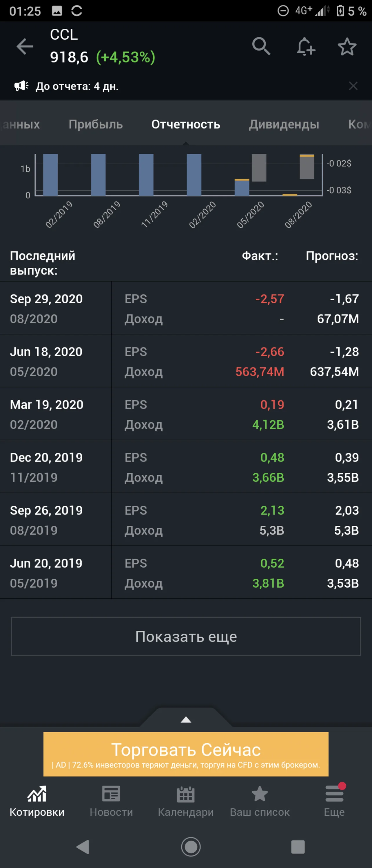Tap the partially visible Ком tab
Viewport: 372px width, 868px height.
360,124
